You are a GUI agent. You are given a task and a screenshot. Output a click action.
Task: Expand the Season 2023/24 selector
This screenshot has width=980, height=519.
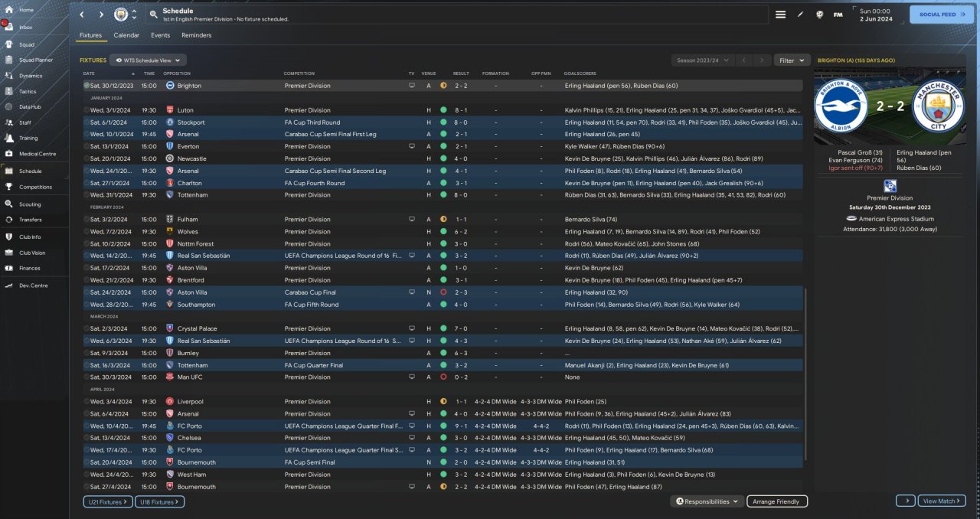pyautogui.click(x=701, y=60)
